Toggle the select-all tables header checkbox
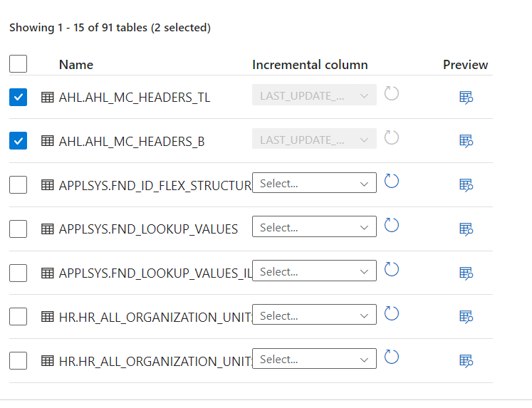Viewport: 532px width, 408px height. coord(19,64)
